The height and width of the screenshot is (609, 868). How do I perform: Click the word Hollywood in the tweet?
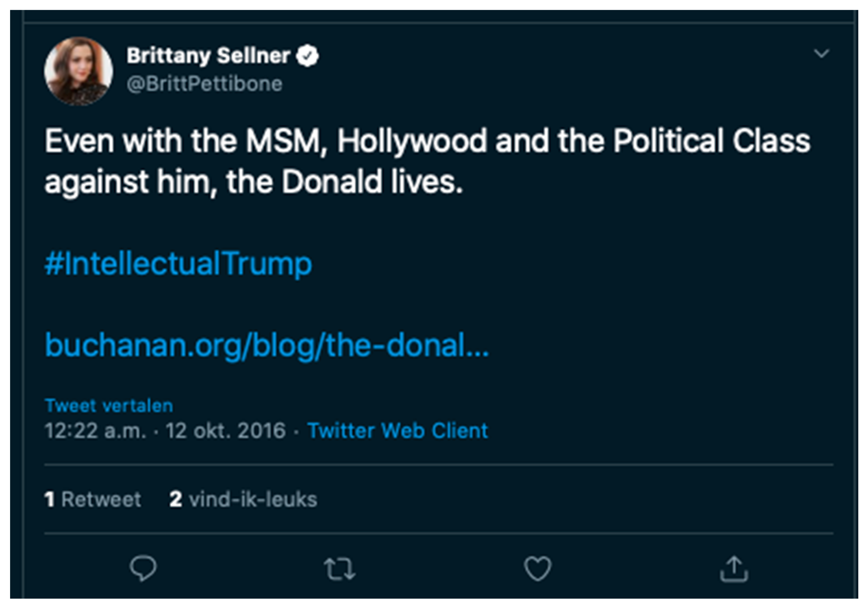coord(412,141)
